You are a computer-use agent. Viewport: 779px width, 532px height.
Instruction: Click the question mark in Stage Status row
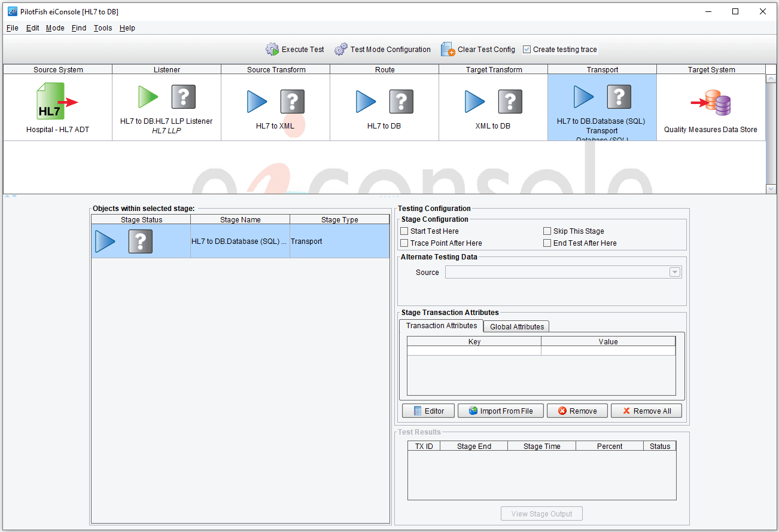pyautogui.click(x=141, y=241)
